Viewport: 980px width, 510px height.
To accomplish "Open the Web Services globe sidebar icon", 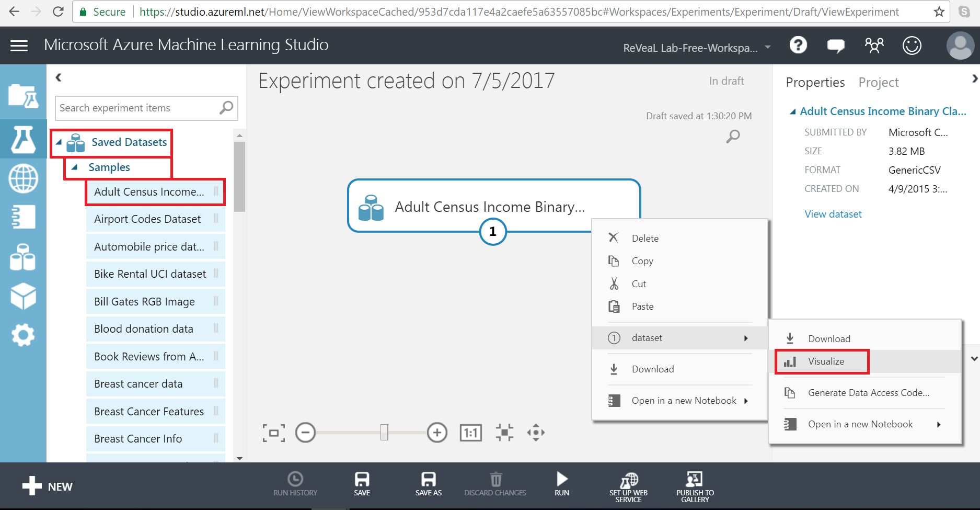I will 23,178.
